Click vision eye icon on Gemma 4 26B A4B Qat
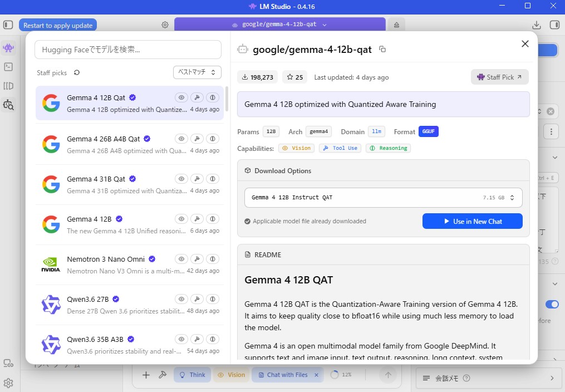Image resolution: width=565 pixels, height=392 pixels. point(181,138)
